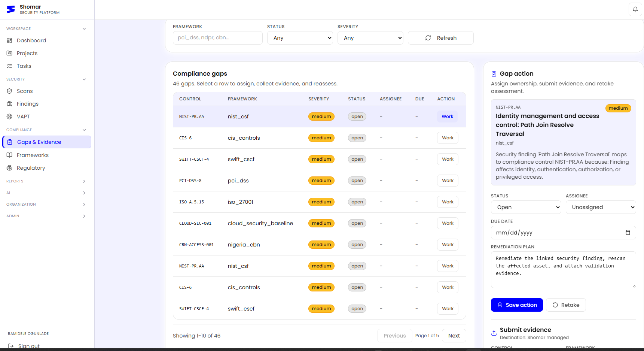Screen dimensions: 644x351
Task: Click the Dashboard grid icon
Action: click(x=9, y=40)
